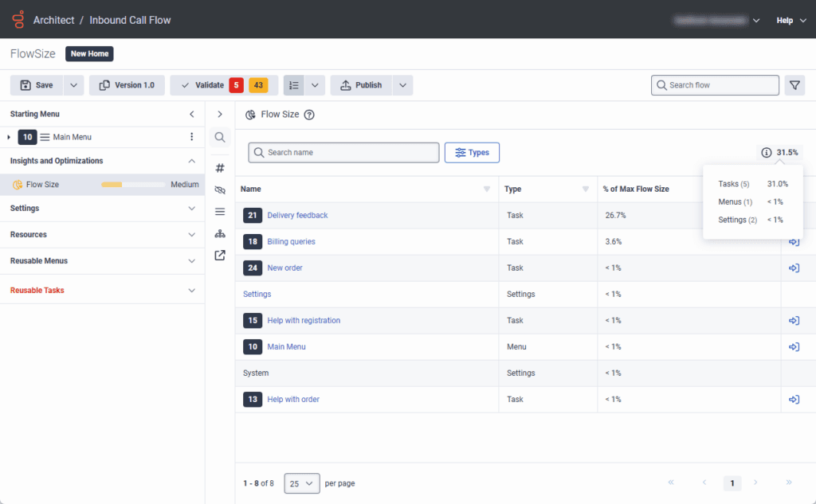
Task: Click the list lines icon in the side rail
Action: pos(220,211)
